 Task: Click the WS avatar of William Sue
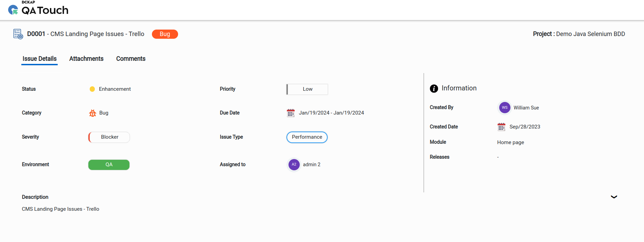point(505,107)
